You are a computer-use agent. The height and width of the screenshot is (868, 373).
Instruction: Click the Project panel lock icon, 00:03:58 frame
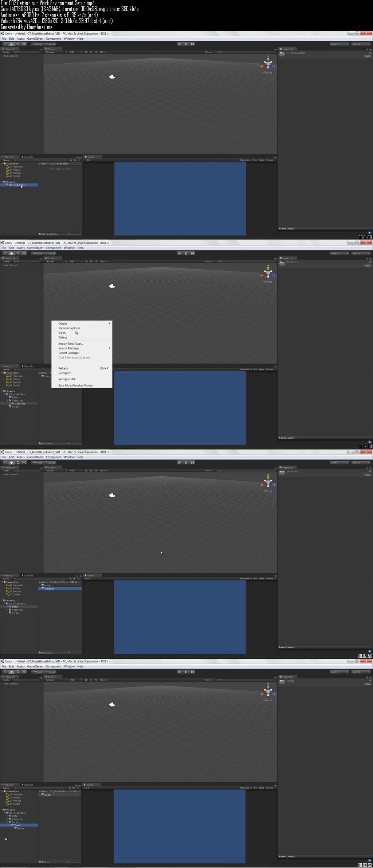coord(76,785)
